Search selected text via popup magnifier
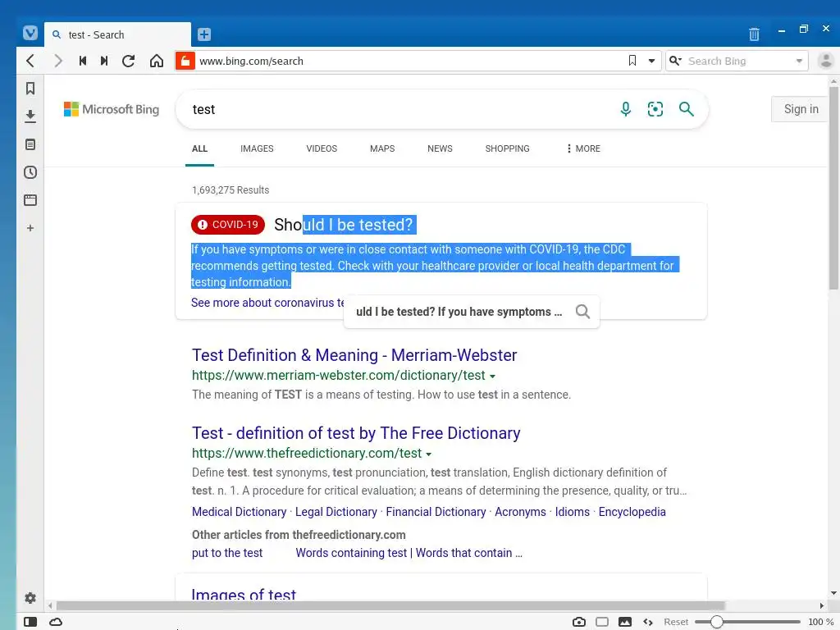 click(582, 311)
